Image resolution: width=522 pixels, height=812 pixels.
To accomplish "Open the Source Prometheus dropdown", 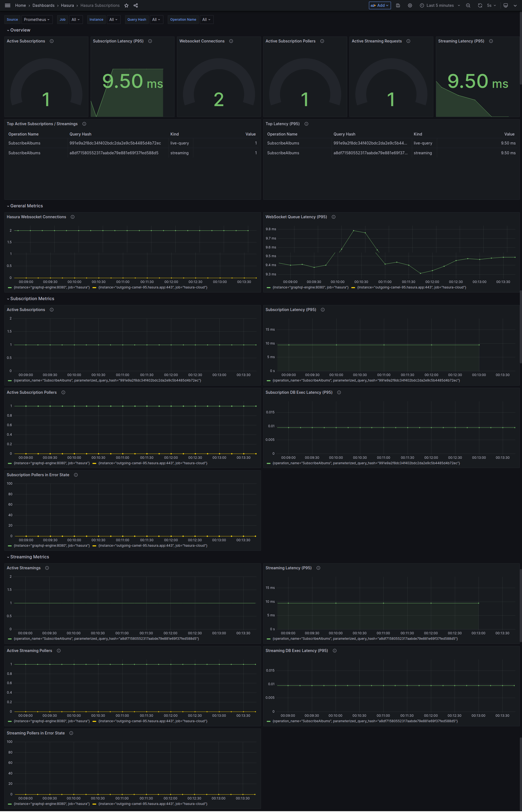I will (37, 20).
